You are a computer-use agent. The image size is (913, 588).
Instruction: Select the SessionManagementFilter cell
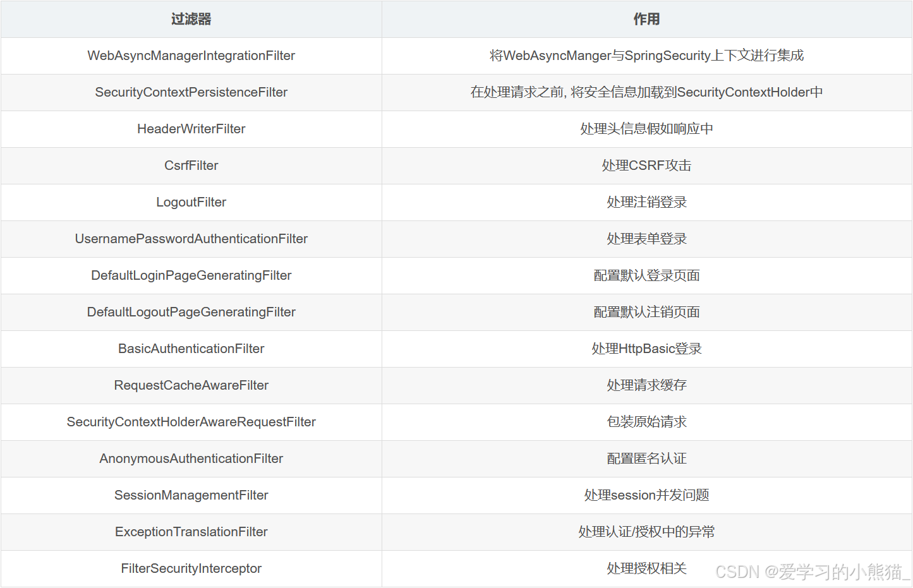tap(191, 495)
